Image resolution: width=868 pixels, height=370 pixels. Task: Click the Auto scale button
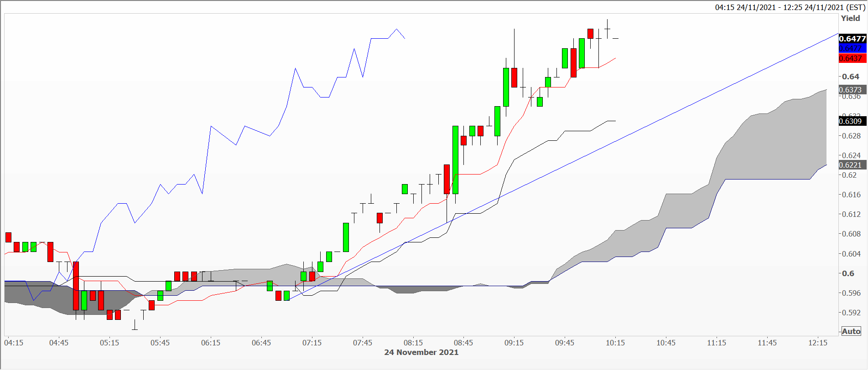click(x=851, y=331)
